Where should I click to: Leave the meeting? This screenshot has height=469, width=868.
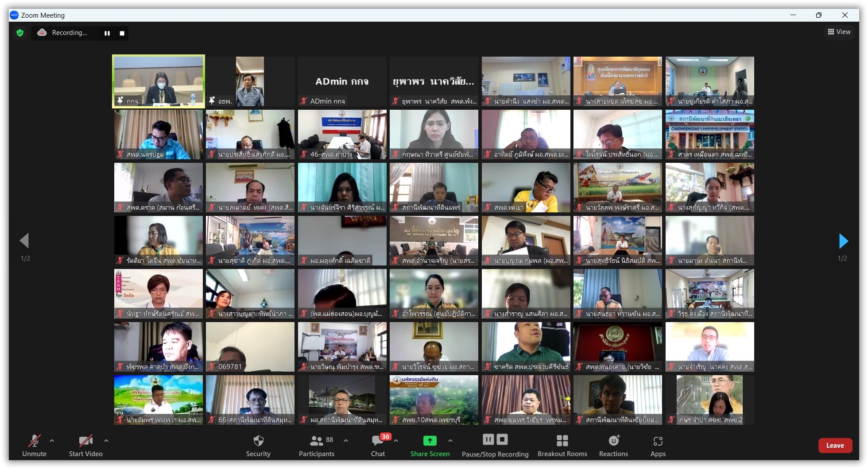point(835,446)
